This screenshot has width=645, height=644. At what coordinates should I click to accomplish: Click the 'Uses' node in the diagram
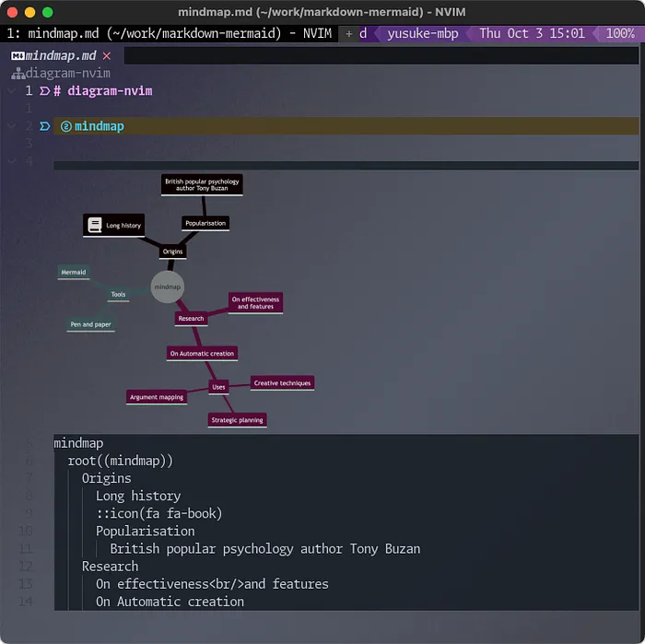click(218, 387)
